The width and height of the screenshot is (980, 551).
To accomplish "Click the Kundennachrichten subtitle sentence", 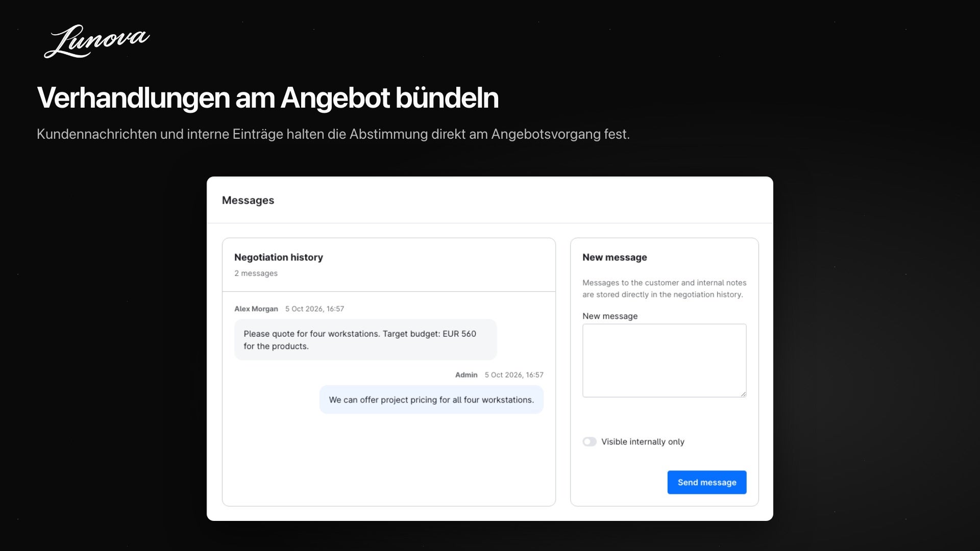I will (x=333, y=134).
